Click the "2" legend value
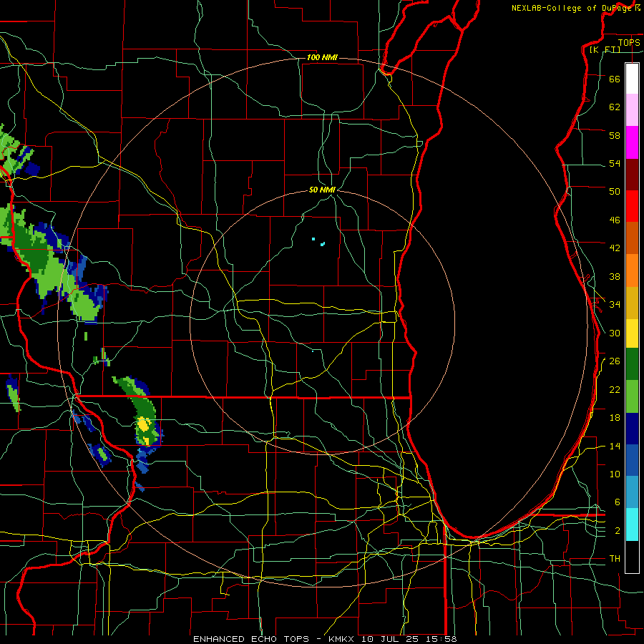Image resolution: width=644 pixels, height=644 pixels. point(618,531)
